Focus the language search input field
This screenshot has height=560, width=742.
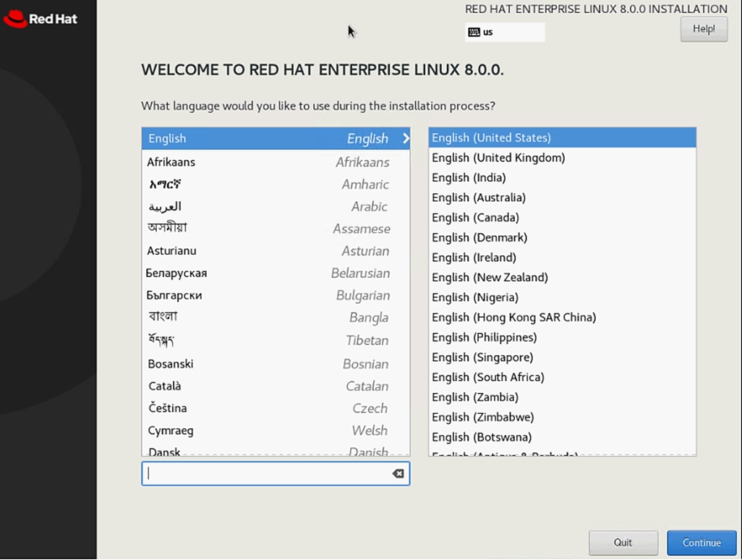click(276, 473)
